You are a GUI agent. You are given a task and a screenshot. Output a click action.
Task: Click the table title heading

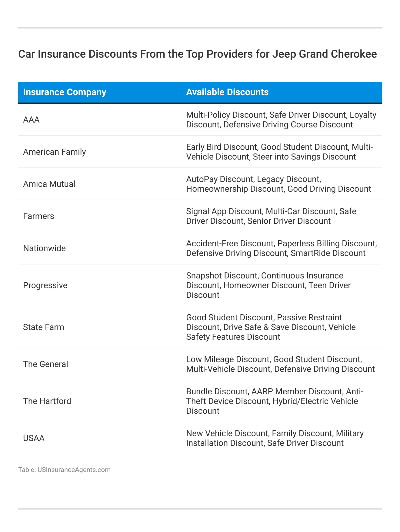197,54
